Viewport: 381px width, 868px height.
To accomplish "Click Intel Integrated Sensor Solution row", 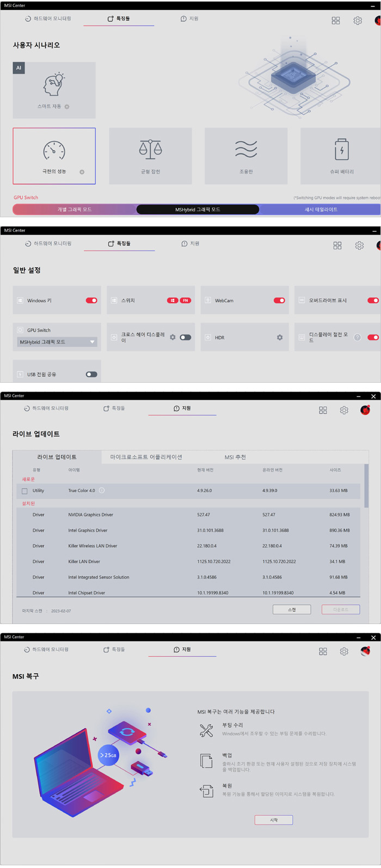I will point(188,577).
